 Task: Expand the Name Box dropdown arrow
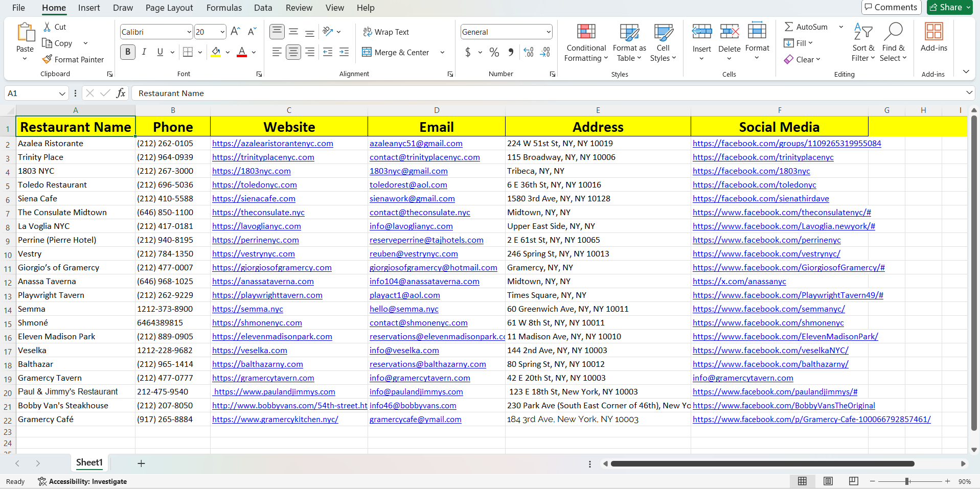tap(62, 94)
